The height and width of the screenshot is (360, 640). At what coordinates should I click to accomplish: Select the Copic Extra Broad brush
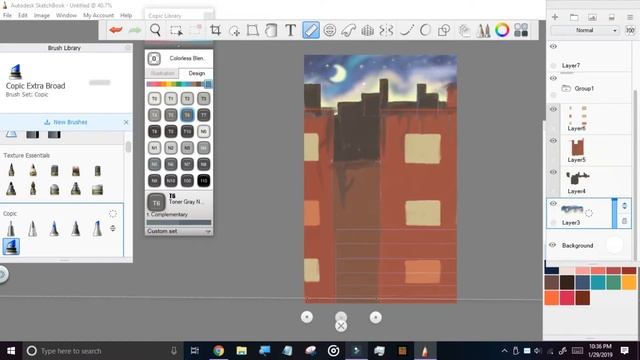coord(11,247)
